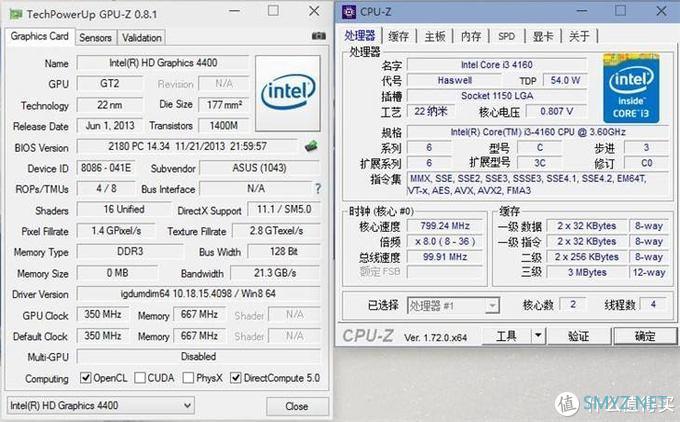The height and width of the screenshot is (422, 680).
Task: Click the Device ID value 8086 - 041E
Action: coord(106,168)
